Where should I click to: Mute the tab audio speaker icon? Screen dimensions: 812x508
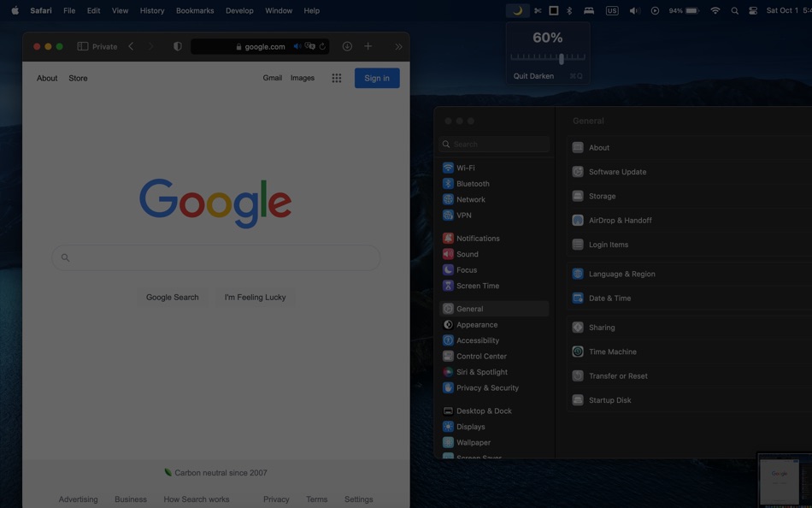point(297,47)
